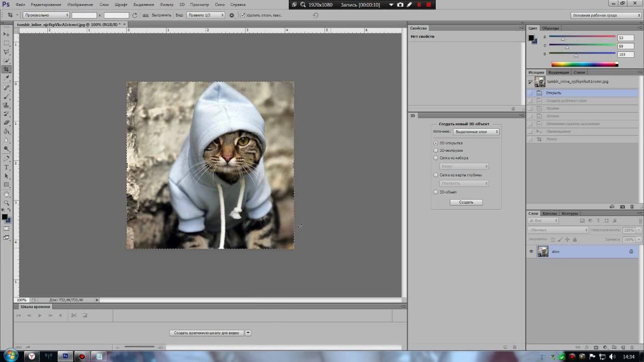Click the G value input field
The height and width of the screenshot is (362, 644).
624,46
